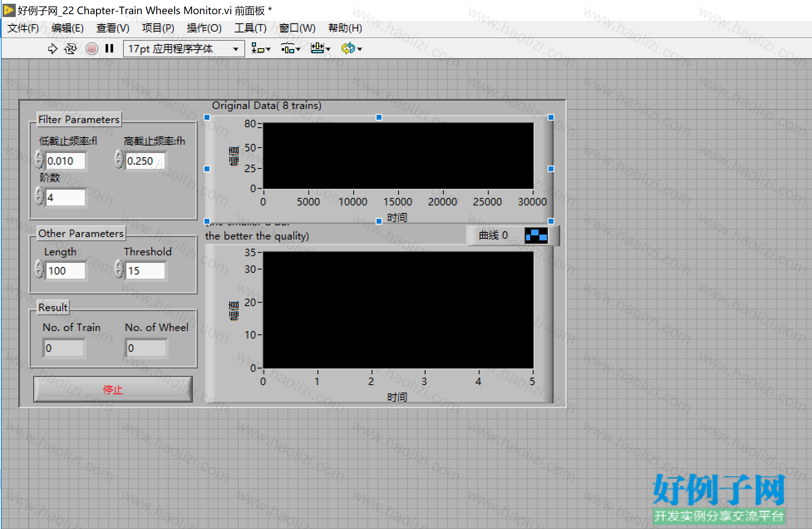Screen dimensions: 812x529
Task: Click the Filter Parameters group label
Action: [79, 120]
